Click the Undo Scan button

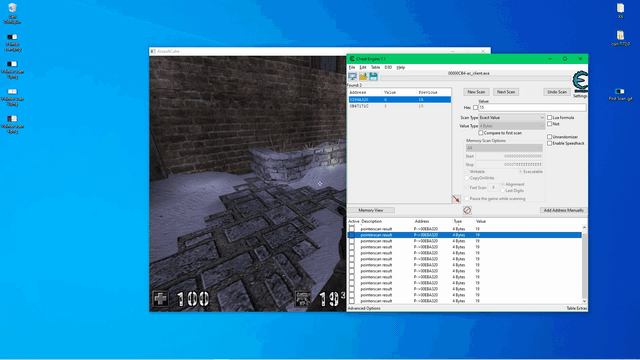tap(557, 92)
